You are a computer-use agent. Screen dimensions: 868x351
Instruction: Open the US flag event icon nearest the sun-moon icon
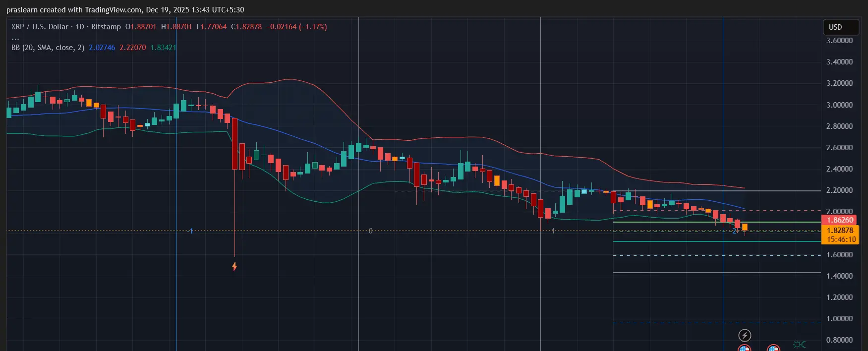pyautogui.click(x=773, y=348)
